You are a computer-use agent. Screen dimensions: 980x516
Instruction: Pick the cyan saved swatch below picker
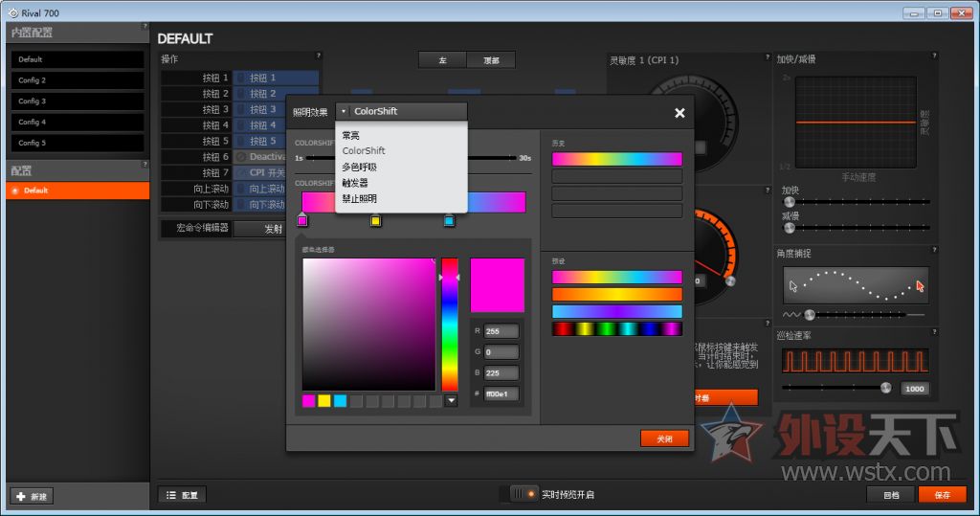340,401
